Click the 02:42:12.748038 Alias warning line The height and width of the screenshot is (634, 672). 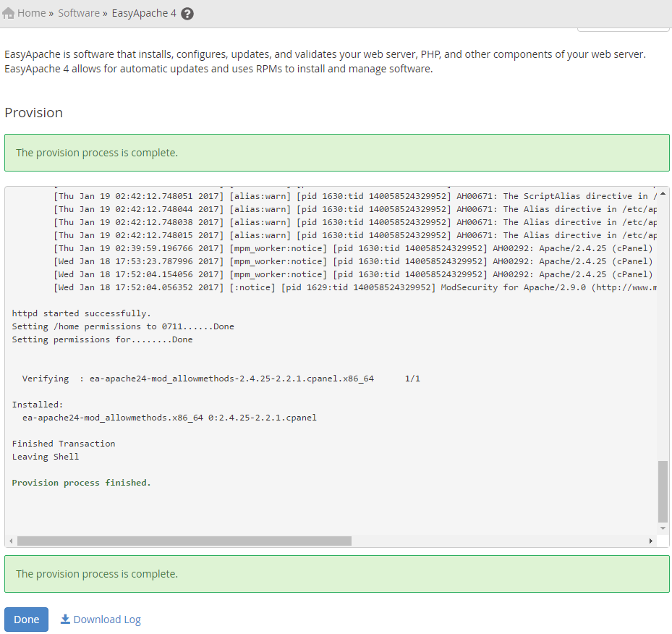(355, 222)
